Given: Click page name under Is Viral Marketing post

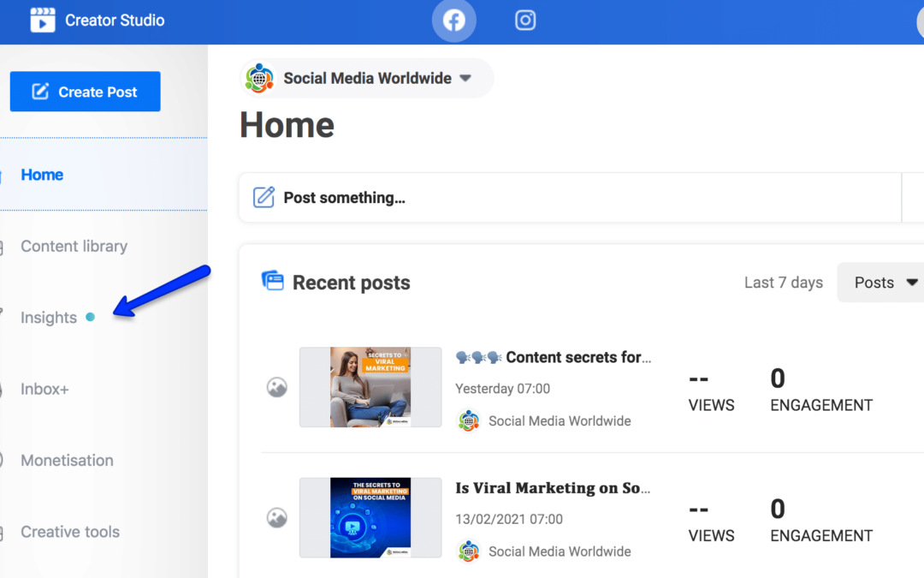Looking at the screenshot, I should pyautogui.click(x=560, y=551).
